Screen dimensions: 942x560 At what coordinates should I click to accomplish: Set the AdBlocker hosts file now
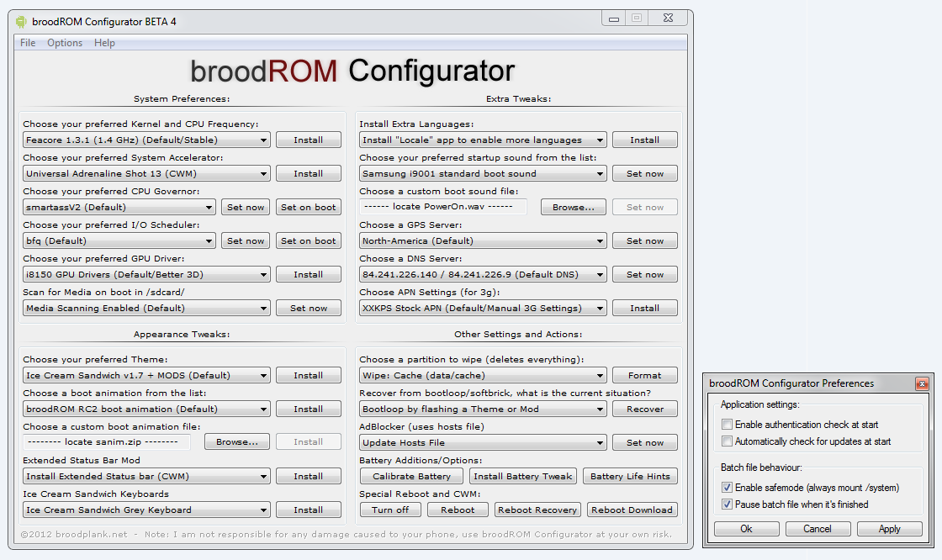pos(644,443)
